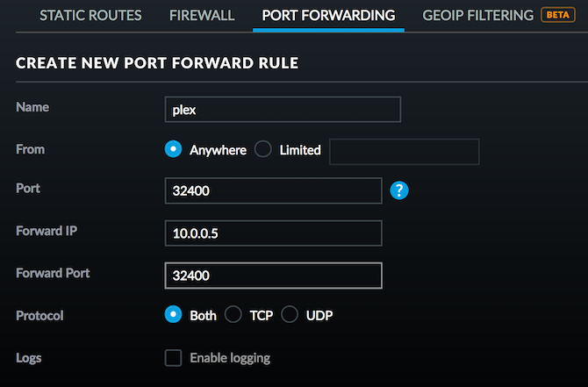
Task: Open the Static Routes tab
Action: tap(90, 16)
